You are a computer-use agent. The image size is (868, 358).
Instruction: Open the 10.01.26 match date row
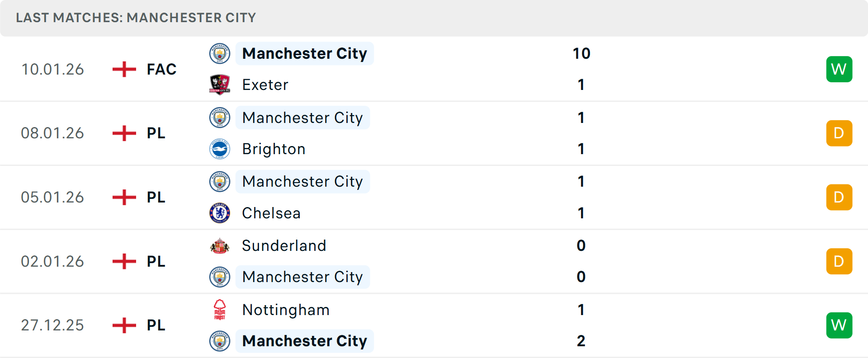52,69
